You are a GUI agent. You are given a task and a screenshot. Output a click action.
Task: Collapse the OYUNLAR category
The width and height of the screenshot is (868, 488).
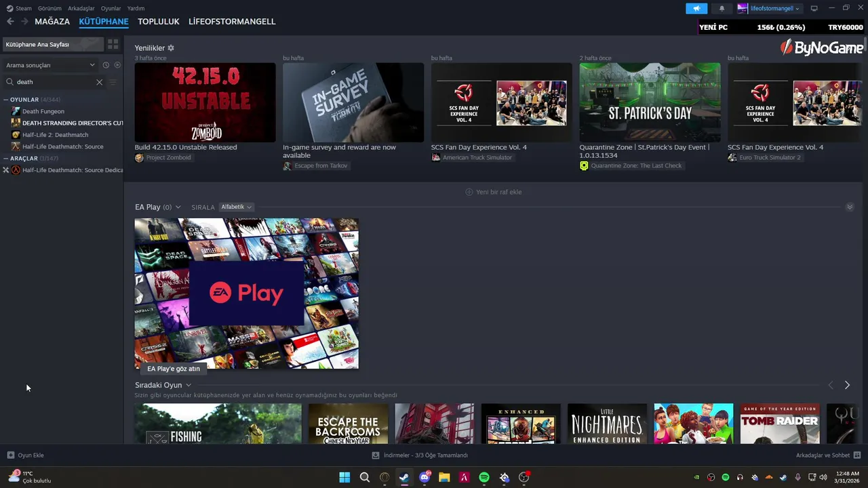6,100
